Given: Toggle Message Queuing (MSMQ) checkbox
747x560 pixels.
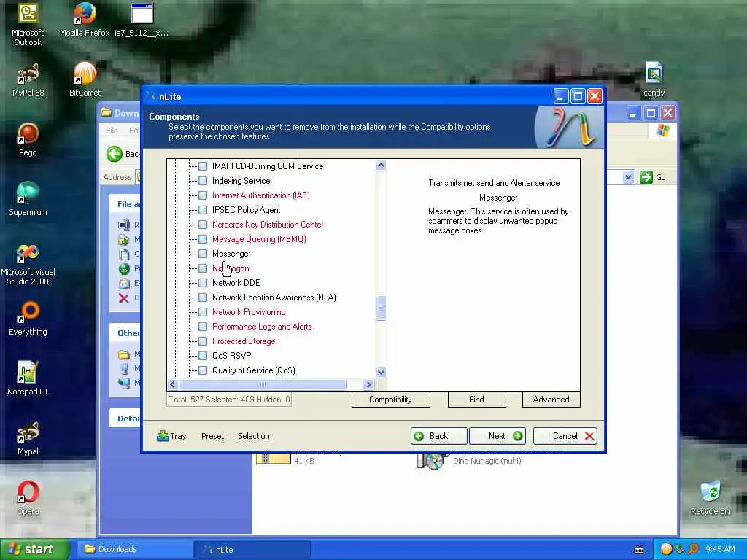Looking at the screenshot, I should click(x=203, y=239).
